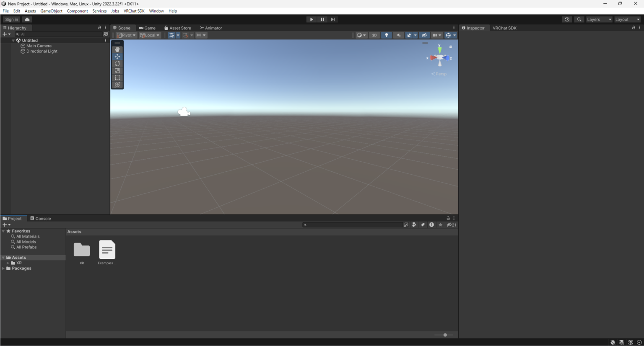Toggle scene lighting with the bulb icon
Image resolution: width=644 pixels, height=346 pixels.
[x=386, y=35]
